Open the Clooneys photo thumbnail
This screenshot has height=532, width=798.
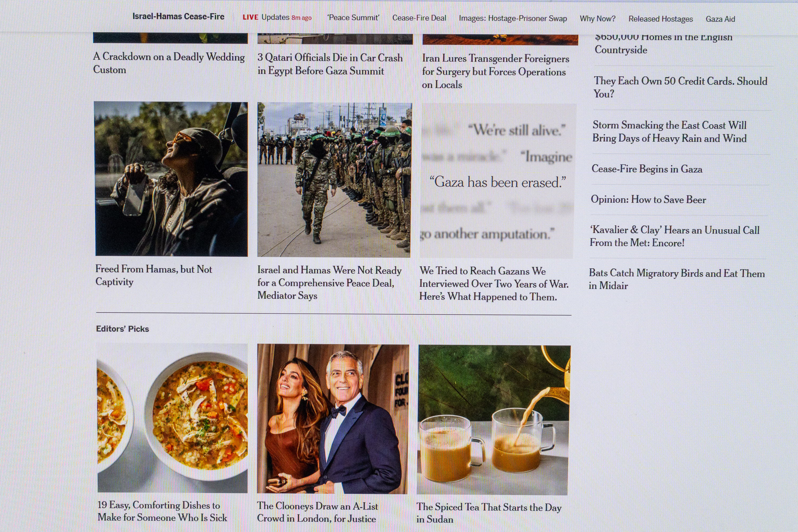click(333, 419)
